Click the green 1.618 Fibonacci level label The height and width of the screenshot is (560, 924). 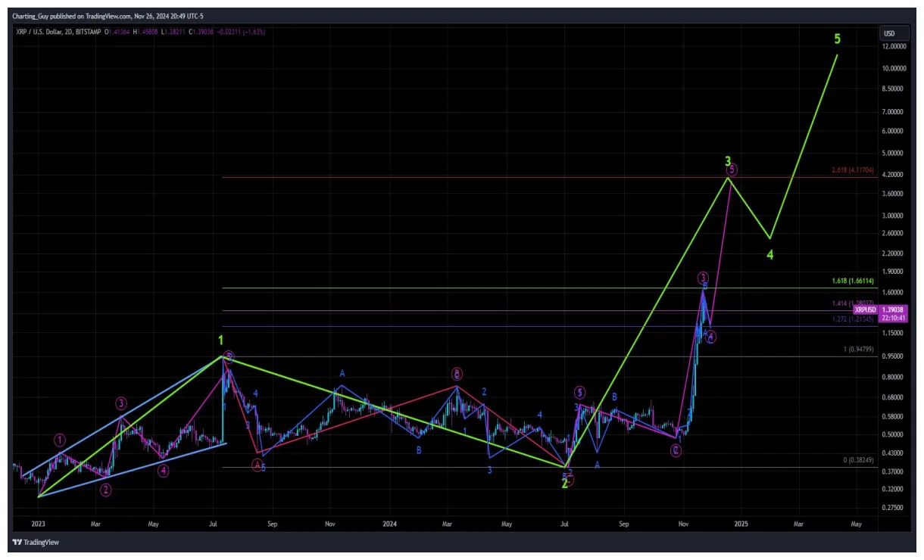(851, 279)
